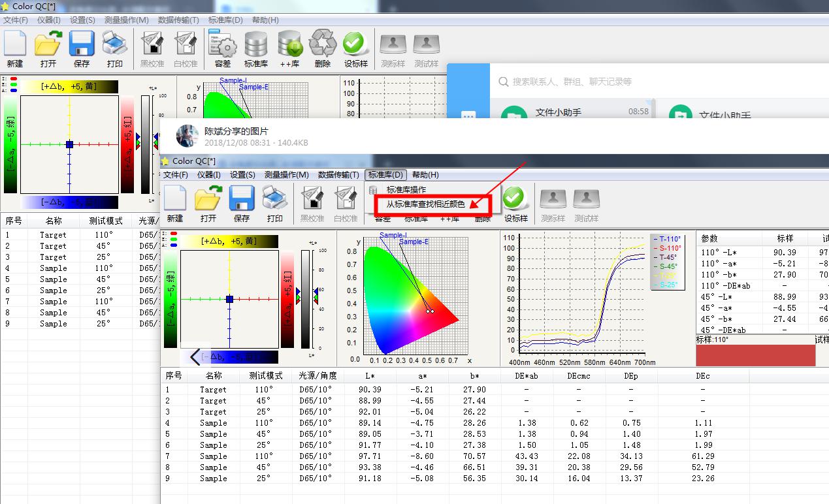829x504 pixels.
Task: Click the 打印 printer icon in top toolbar
Action: [115, 46]
